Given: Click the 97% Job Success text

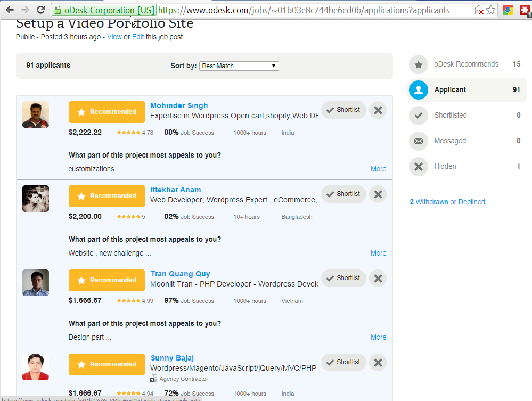Looking at the screenshot, I should pos(189,300).
